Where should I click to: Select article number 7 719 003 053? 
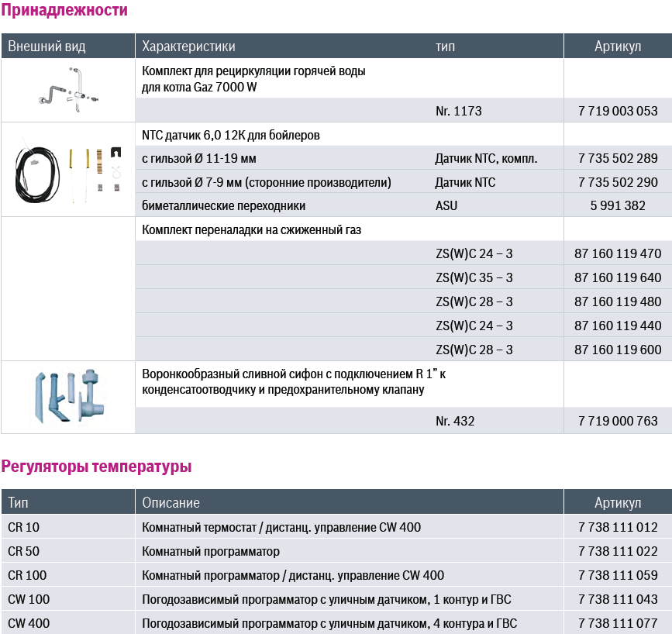(618, 111)
